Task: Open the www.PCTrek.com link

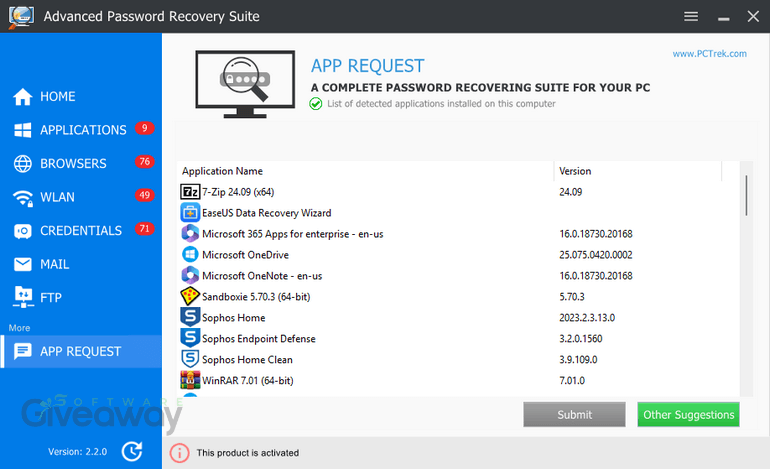Action: [x=710, y=54]
